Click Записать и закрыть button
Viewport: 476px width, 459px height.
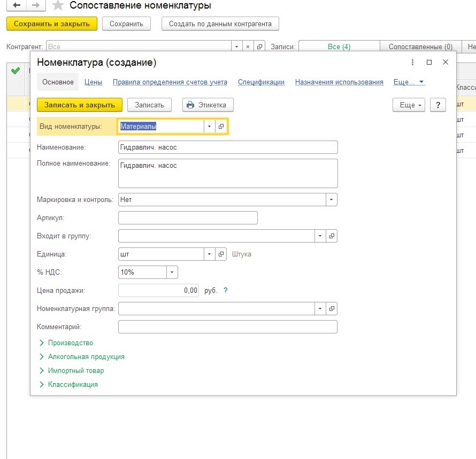[x=80, y=105]
